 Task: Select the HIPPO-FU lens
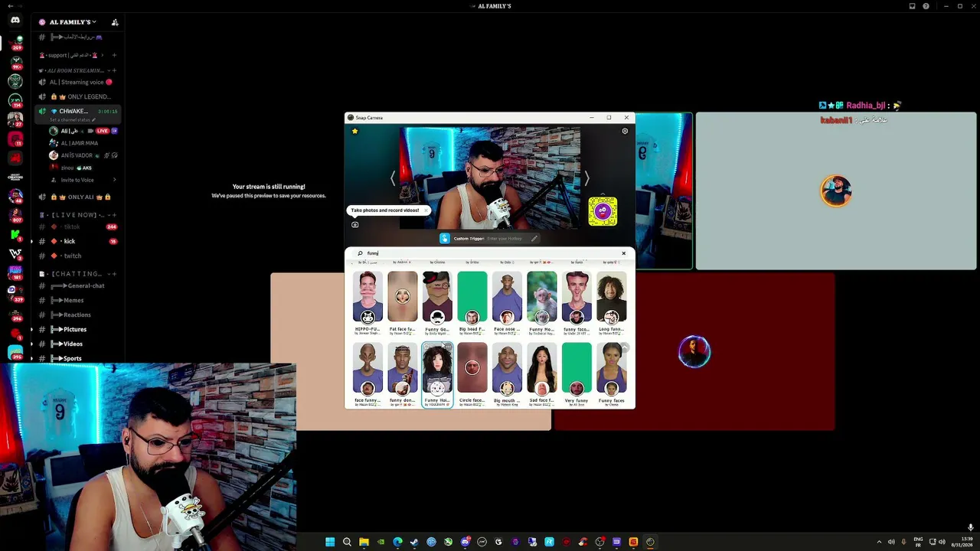pos(367,302)
